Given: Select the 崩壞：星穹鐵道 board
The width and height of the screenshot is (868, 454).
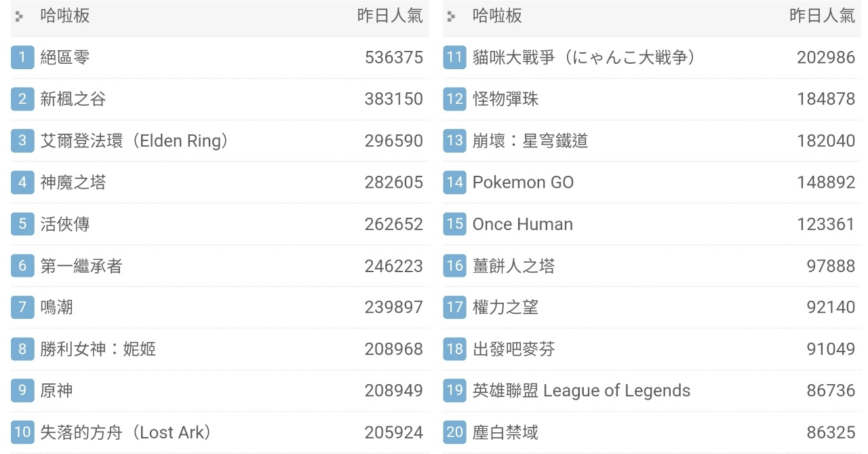Looking at the screenshot, I should (x=530, y=140).
